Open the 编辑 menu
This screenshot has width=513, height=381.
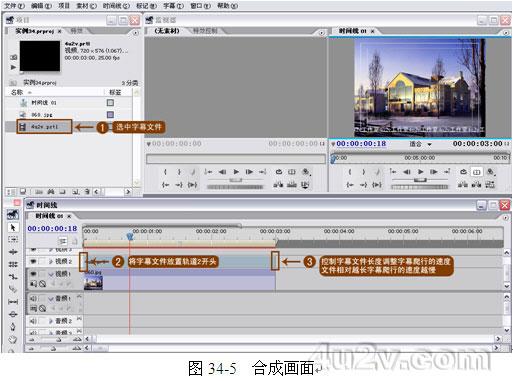41,6
